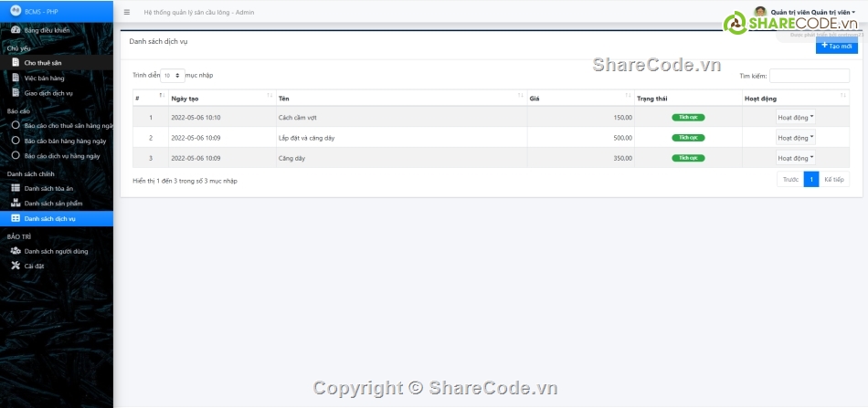
Task: Click the hamburger sidebar toggle icon
Action: click(x=126, y=13)
